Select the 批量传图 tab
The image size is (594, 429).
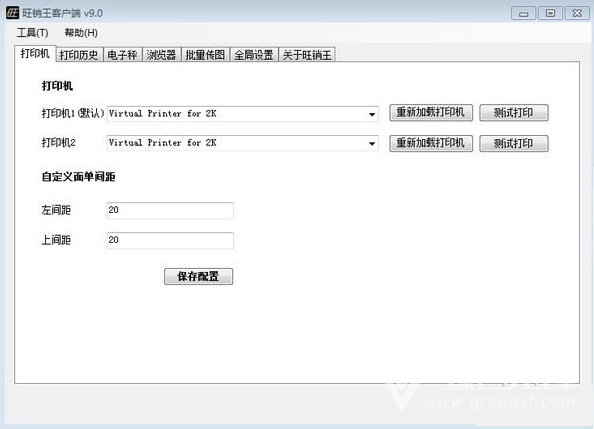click(x=205, y=55)
